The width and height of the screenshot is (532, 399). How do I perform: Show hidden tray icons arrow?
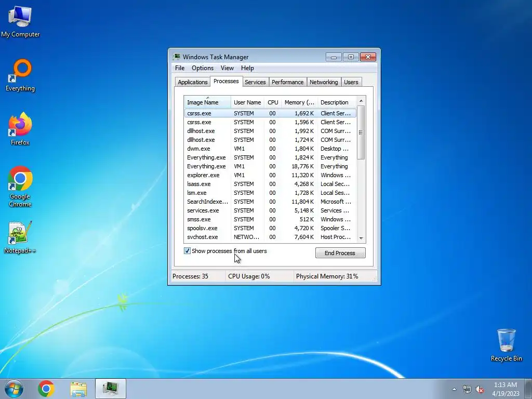[454, 389]
